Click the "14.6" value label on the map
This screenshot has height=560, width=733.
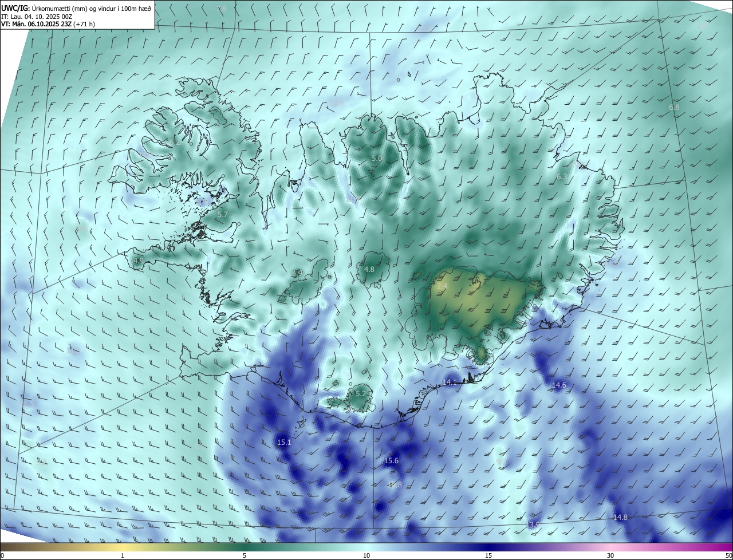[559, 385]
